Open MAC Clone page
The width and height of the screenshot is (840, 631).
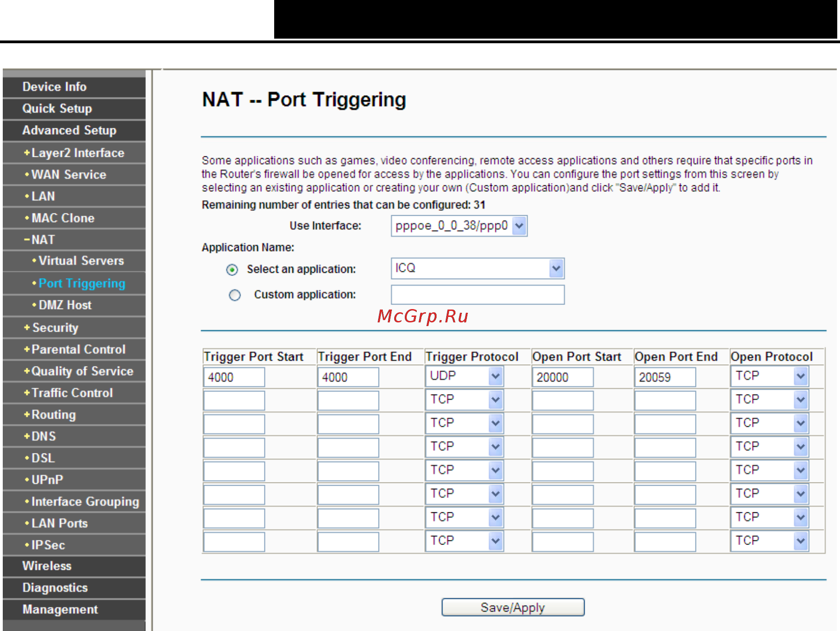point(60,218)
